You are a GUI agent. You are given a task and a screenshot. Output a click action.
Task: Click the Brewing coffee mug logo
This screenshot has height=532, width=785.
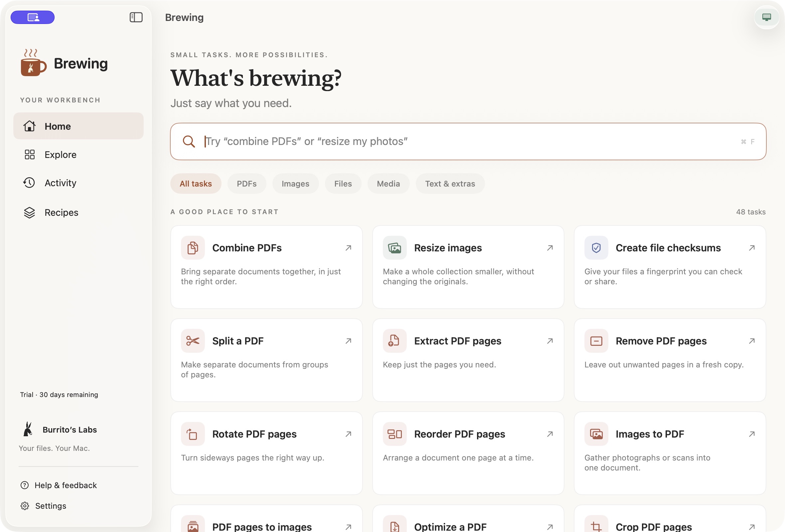click(x=33, y=63)
